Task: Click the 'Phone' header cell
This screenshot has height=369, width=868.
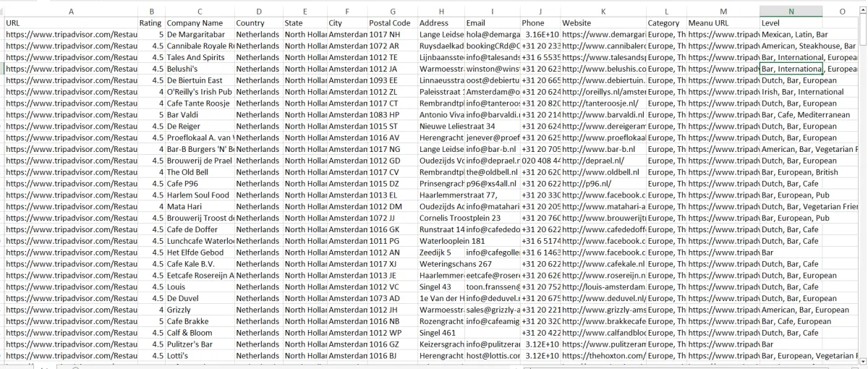Action: [x=540, y=23]
